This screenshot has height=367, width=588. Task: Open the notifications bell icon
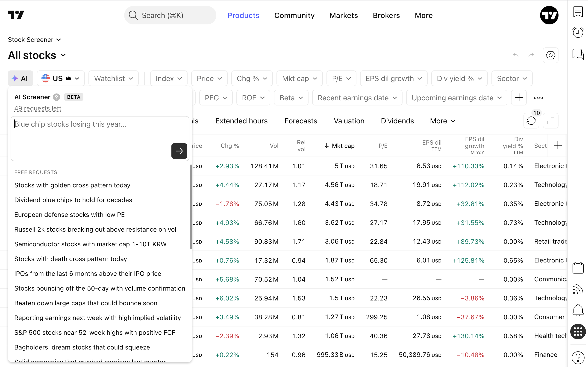[578, 310]
